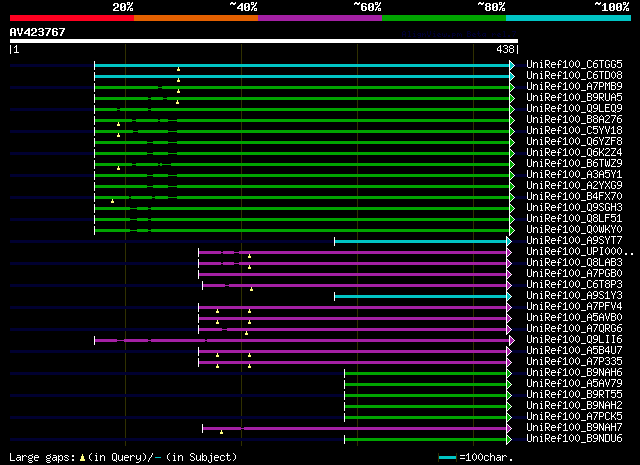Select the label UniRef100_Q0WKY0

pyautogui.click(x=574, y=230)
